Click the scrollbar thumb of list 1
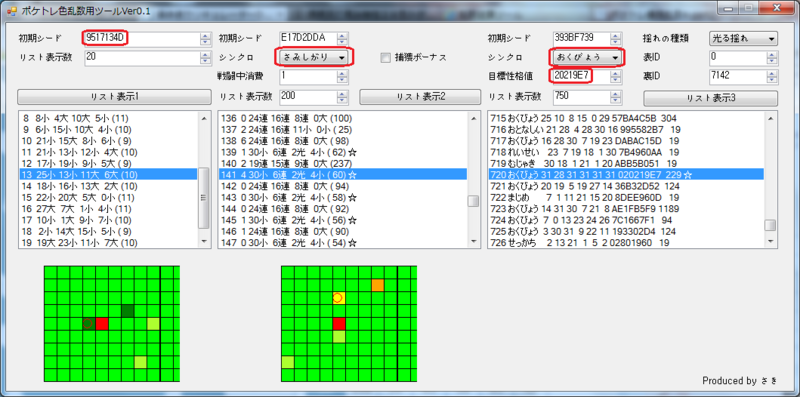800x397 pixels. pyautogui.click(x=204, y=198)
